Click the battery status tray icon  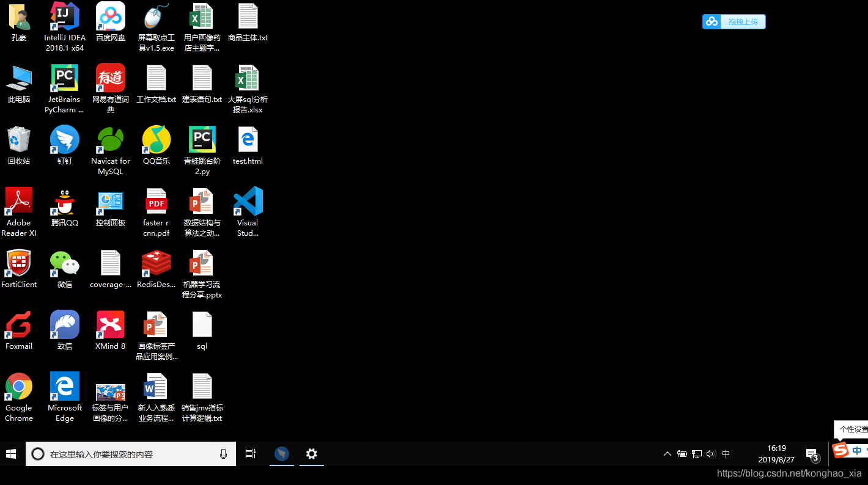[x=682, y=454]
